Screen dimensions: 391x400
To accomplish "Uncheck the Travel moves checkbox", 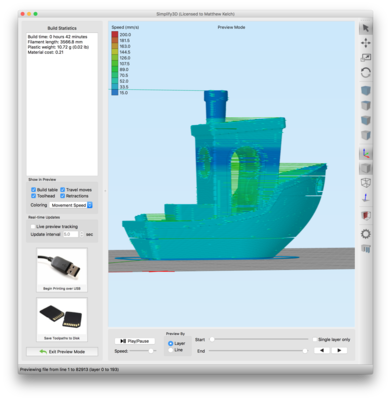I will click(x=62, y=190).
